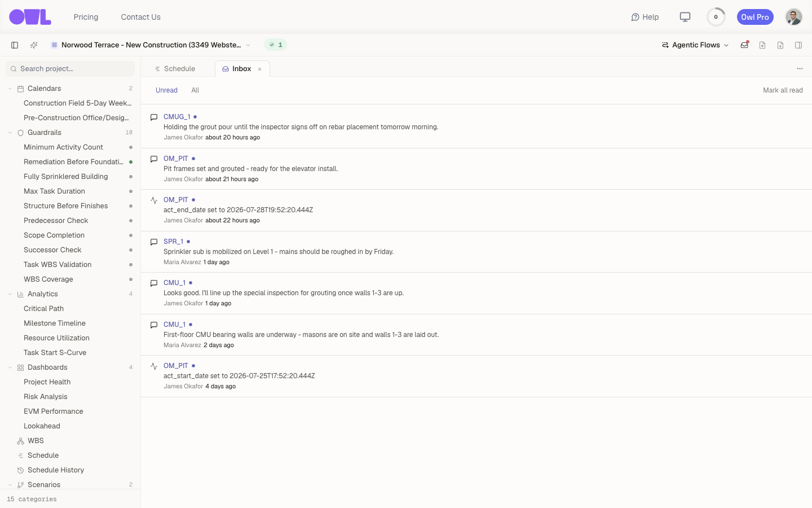Open Remediation Before Foundation guardrail
Viewport: 812px width, 508px height.
tap(73, 162)
